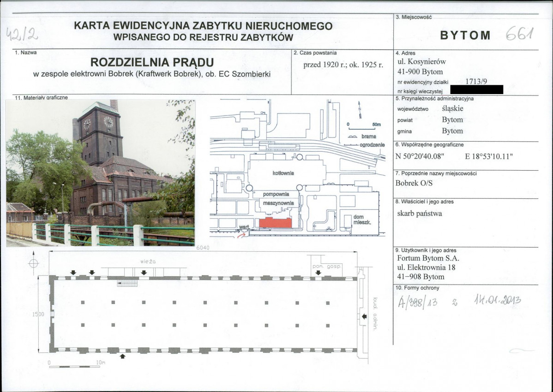The image size is (553, 392).
Task: Click the red entrance arrow near "wart."
Action: (x=240, y=236)
